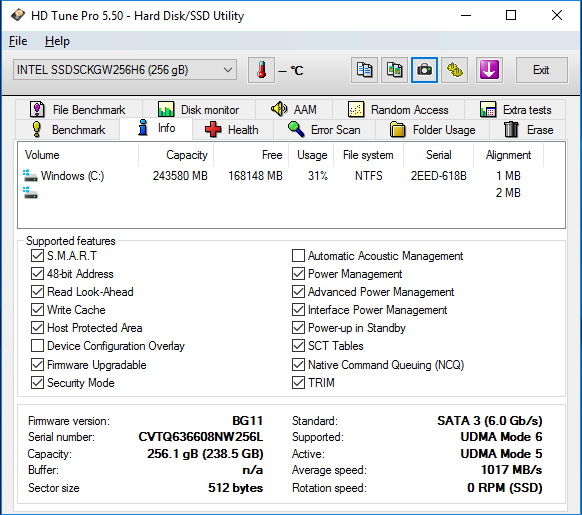Toggle the SCT Tables checkbox
Screen dimensions: 582x515
[x=298, y=345]
